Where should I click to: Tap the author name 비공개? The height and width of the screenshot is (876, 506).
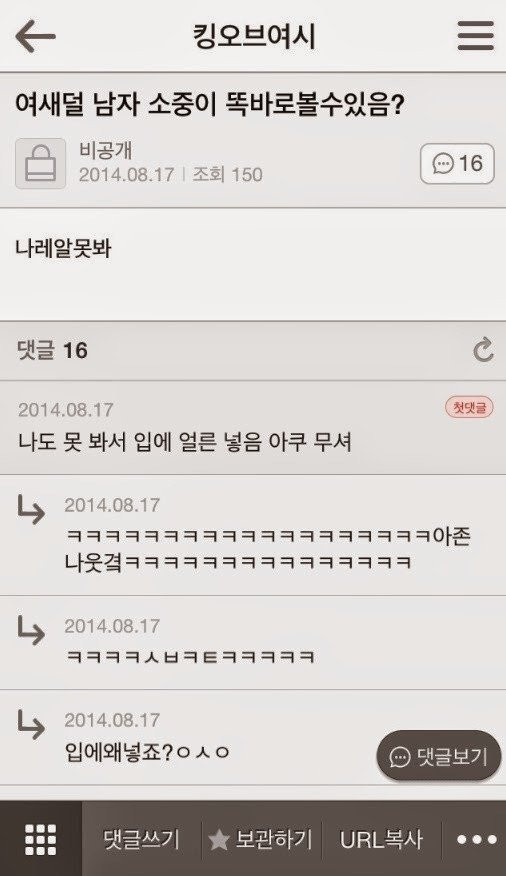point(106,151)
